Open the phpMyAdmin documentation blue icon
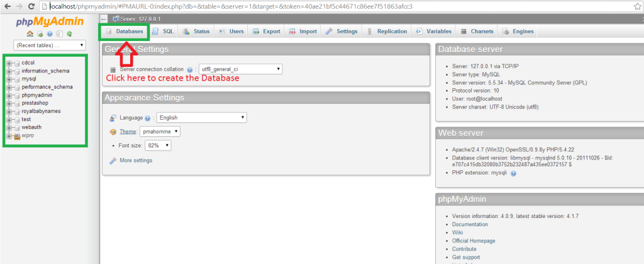 click(x=50, y=34)
